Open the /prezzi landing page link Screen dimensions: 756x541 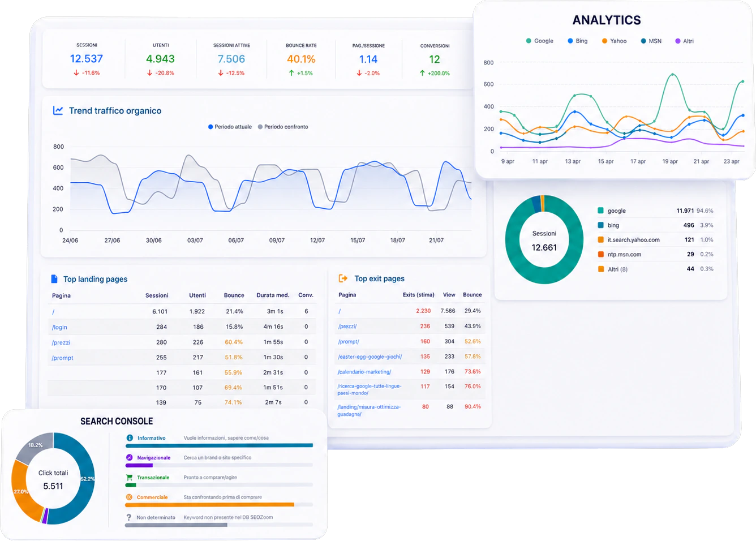(61, 342)
